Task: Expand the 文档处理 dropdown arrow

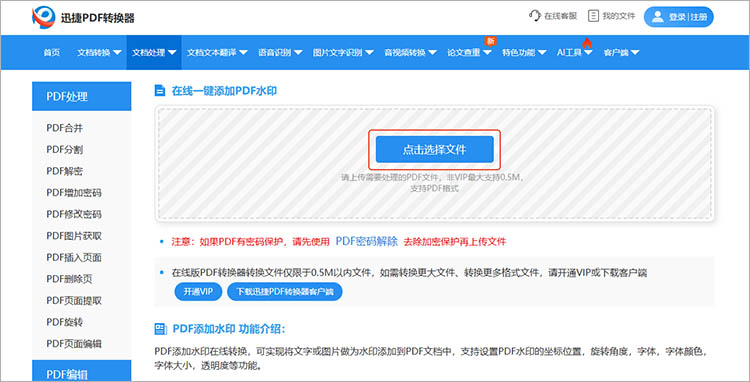Action: [172, 53]
